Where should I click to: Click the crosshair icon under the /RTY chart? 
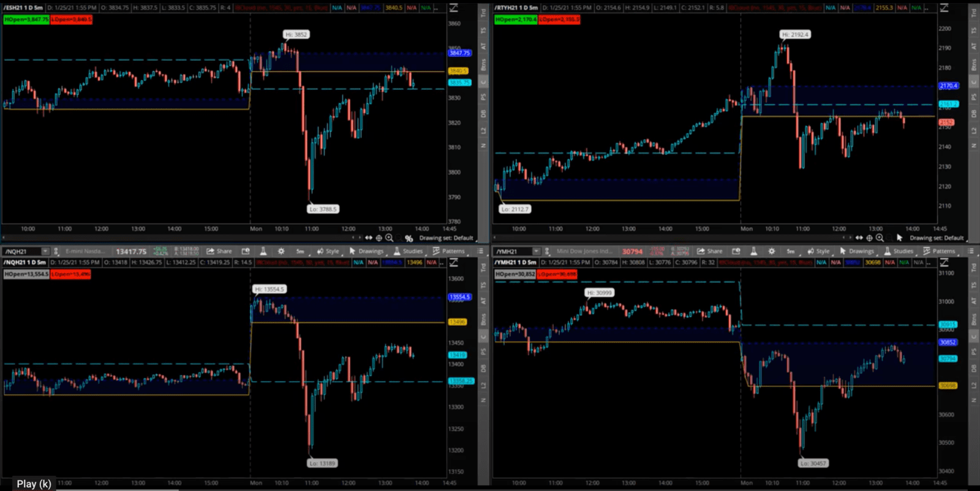(x=869, y=238)
